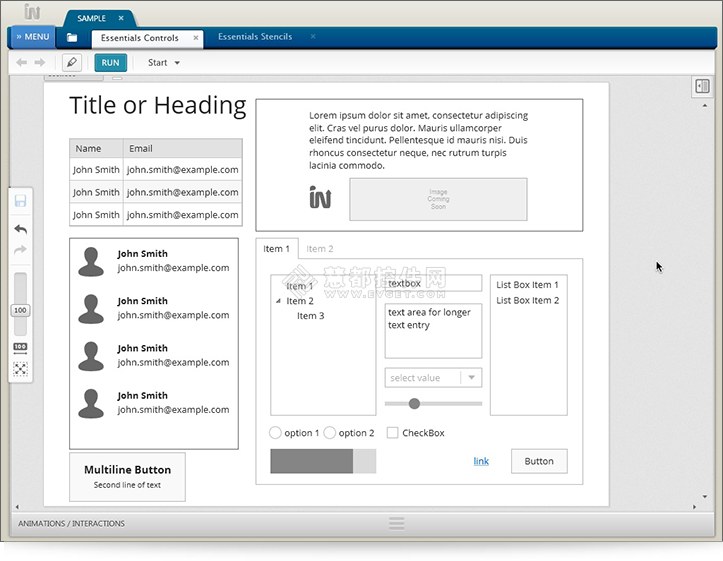The height and width of the screenshot is (561, 723).
Task: Click the RUN button
Action: pos(111,62)
